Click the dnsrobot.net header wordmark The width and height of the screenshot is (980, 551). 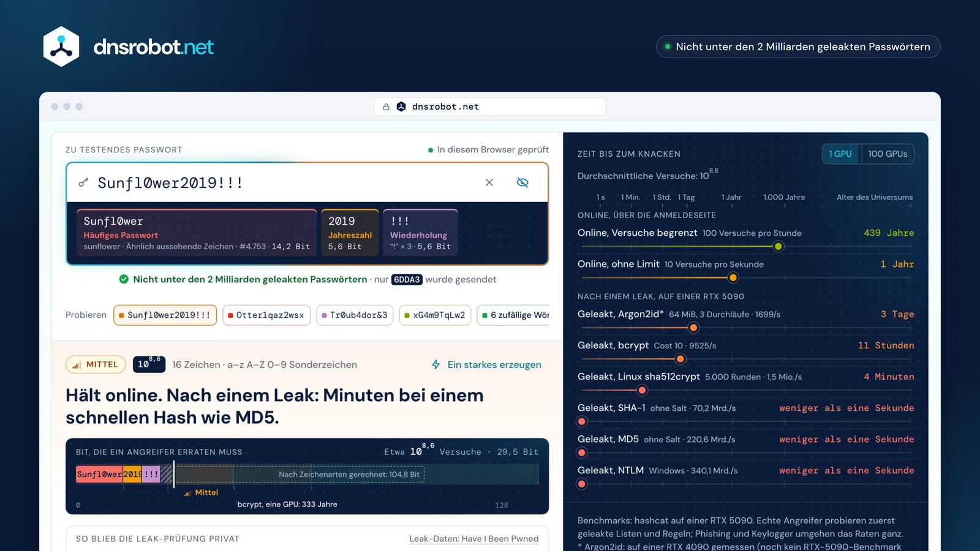pos(153,47)
